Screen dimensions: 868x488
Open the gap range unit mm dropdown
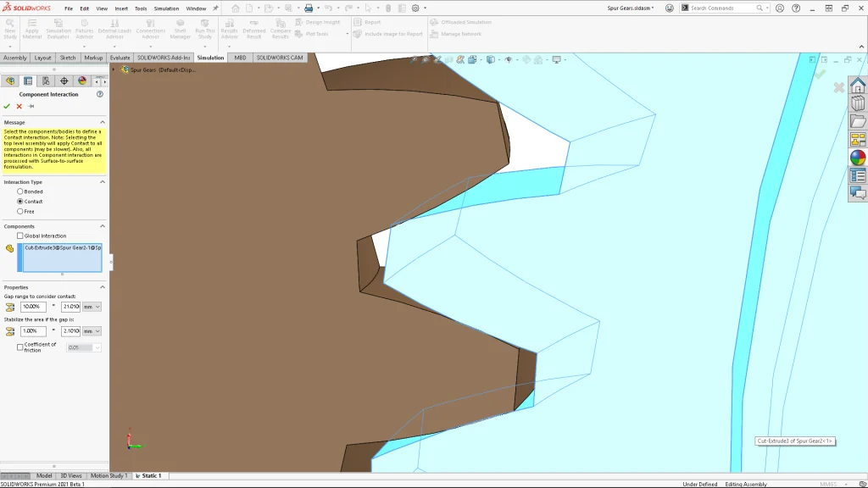pyautogui.click(x=92, y=307)
